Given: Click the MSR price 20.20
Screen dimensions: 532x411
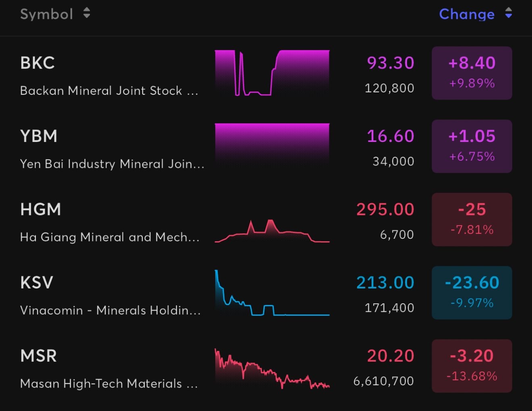Looking at the screenshot, I should [391, 356].
